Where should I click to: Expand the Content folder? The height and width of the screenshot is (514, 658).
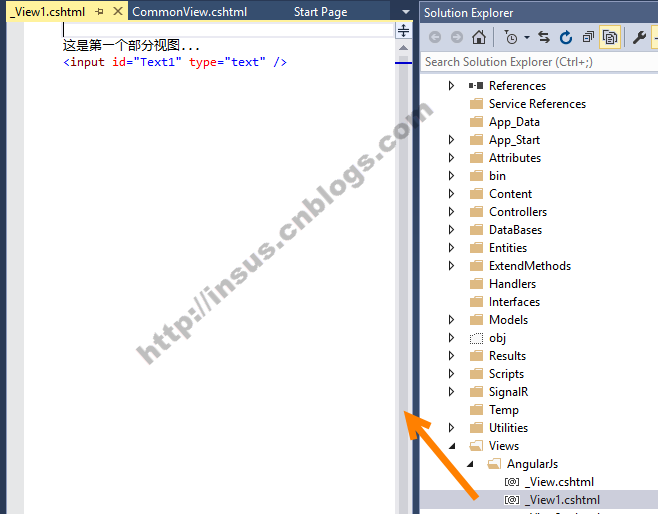pos(451,193)
